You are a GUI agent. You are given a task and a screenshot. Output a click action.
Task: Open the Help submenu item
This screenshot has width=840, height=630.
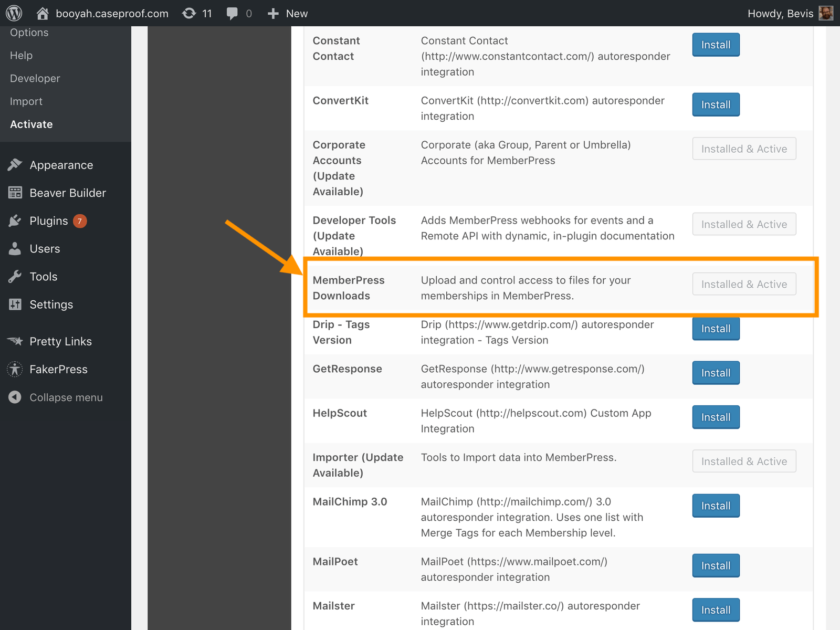tap(21, 55)
